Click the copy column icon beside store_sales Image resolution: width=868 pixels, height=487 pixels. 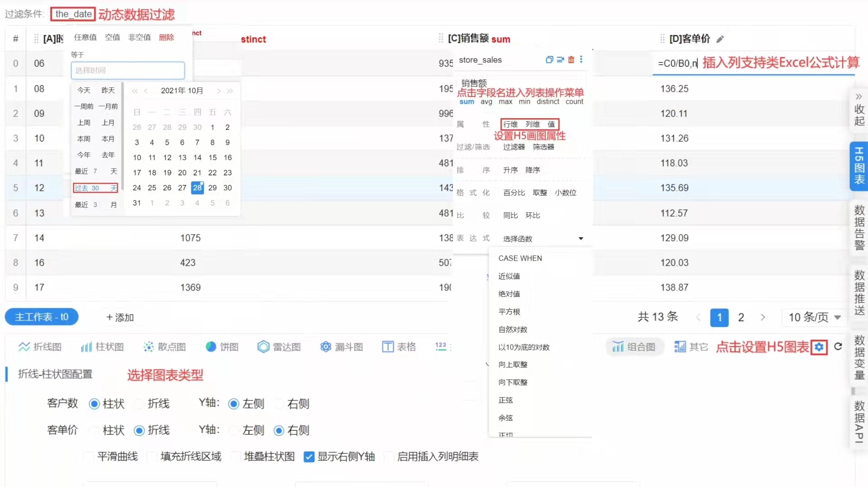click(549, 60)
